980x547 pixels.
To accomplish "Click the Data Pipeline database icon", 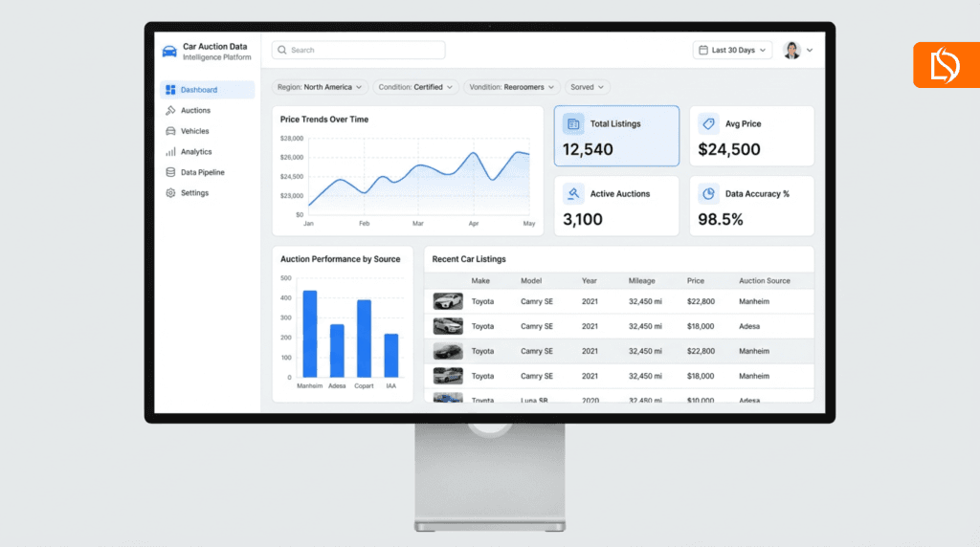I will click(x=170, y=172).
